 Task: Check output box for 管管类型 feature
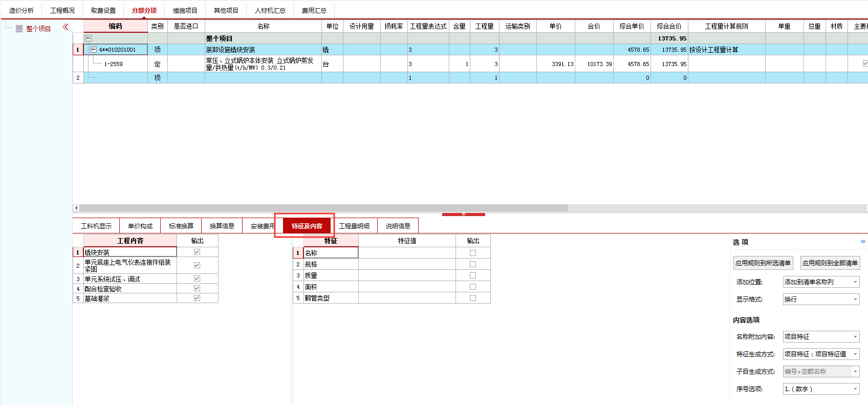click(473, 298)
